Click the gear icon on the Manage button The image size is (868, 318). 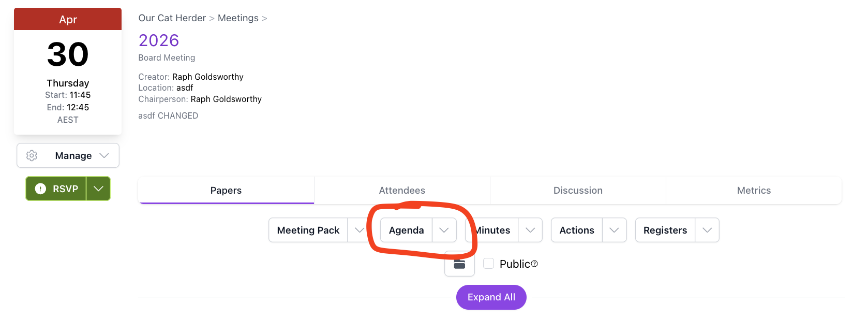pyautogui.click(x=32, y=155)
